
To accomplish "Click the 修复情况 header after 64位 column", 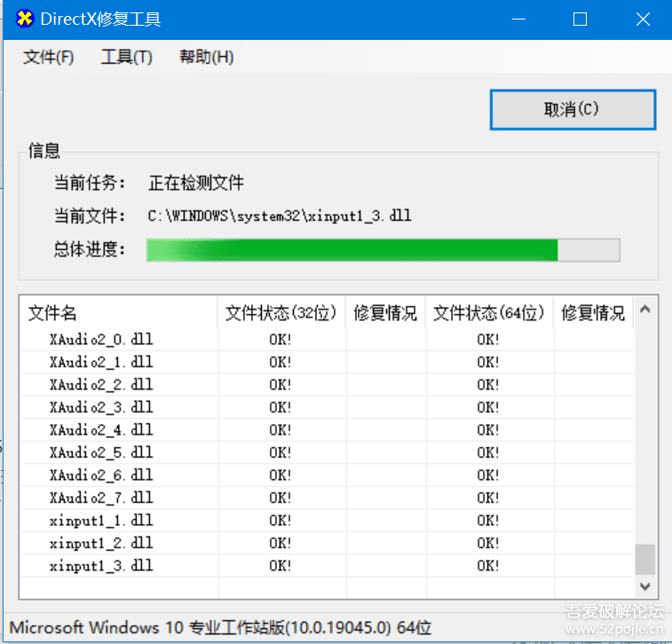I will pyautogui.click(x=593, y=313).
